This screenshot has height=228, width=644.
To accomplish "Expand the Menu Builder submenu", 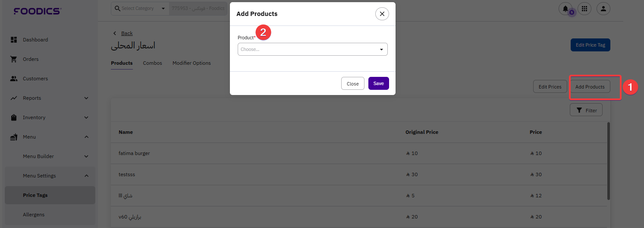I will point(86,156).
